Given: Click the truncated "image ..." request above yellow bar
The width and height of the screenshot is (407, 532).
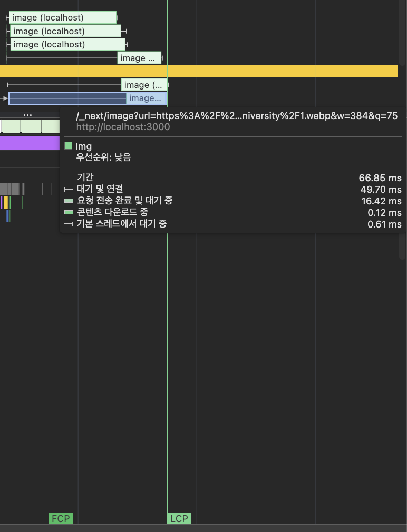Looking at the screenshot, I should pyautogui.click(x=139, y=58).
